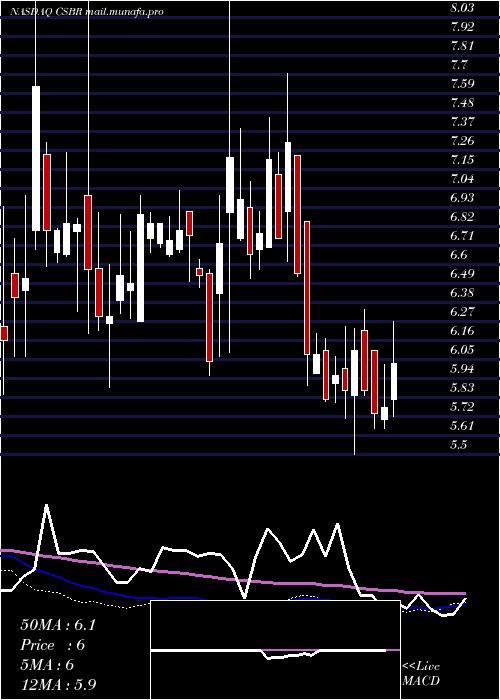Click the 6.71 price axis label
The height and width of the screenshot is (700, 500).
(x=464, y=235)
